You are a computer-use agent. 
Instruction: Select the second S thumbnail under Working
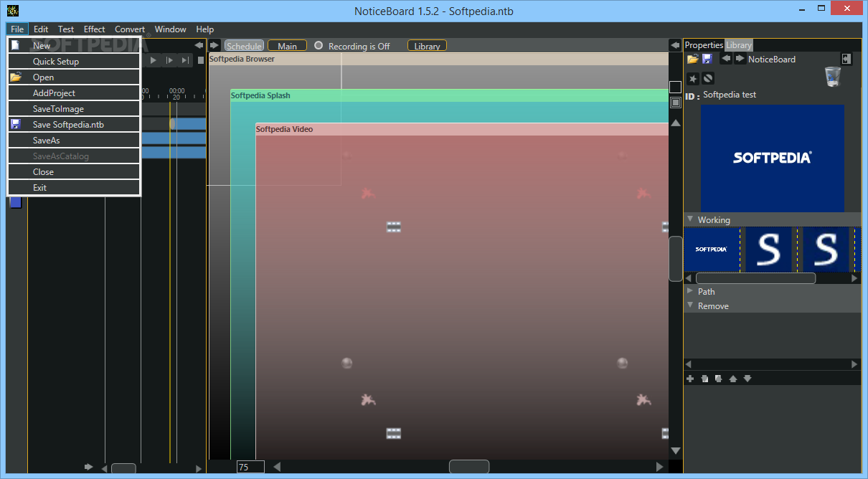pos(826,249)
